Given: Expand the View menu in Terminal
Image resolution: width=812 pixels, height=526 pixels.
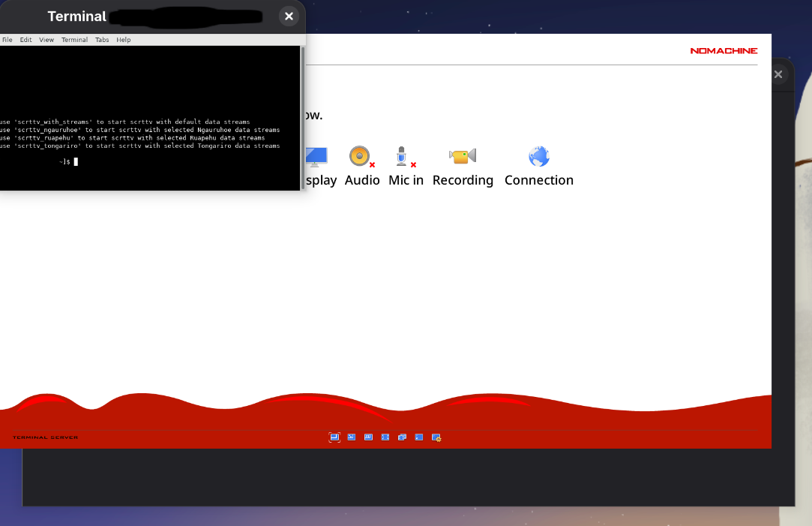Looking at the screenshot, I should click(x=46, y=40).
